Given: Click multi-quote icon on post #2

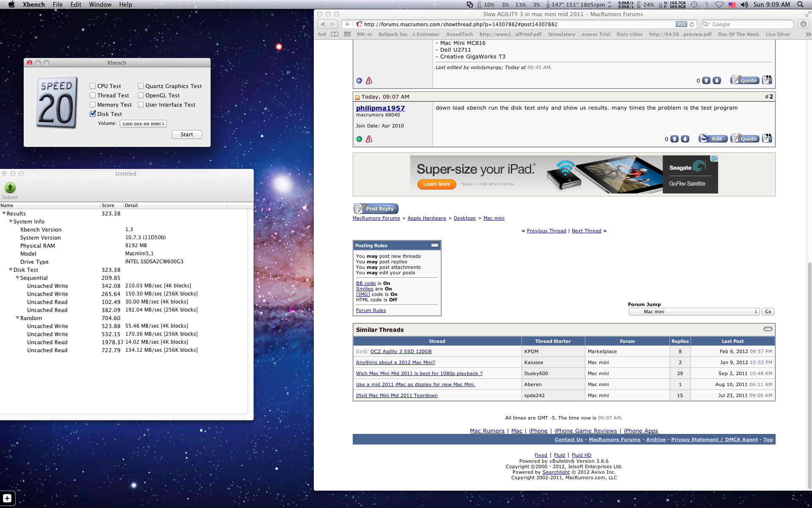Looking at the screenshot, I should pos(767,138).
